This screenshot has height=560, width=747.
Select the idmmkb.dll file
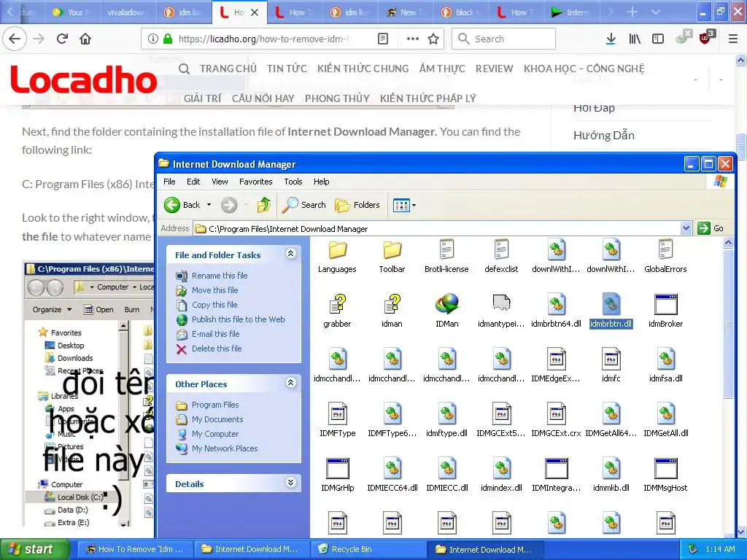point(611,475)
